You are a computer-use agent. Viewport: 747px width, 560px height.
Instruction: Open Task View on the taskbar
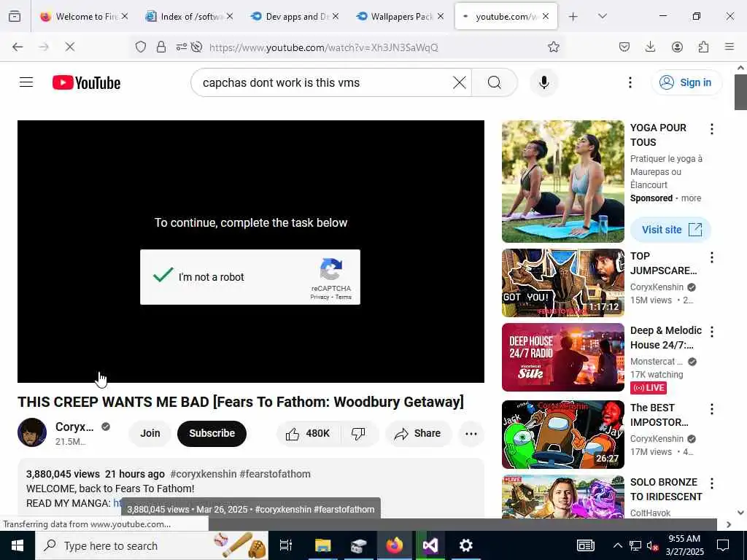(x=285, y=545)
